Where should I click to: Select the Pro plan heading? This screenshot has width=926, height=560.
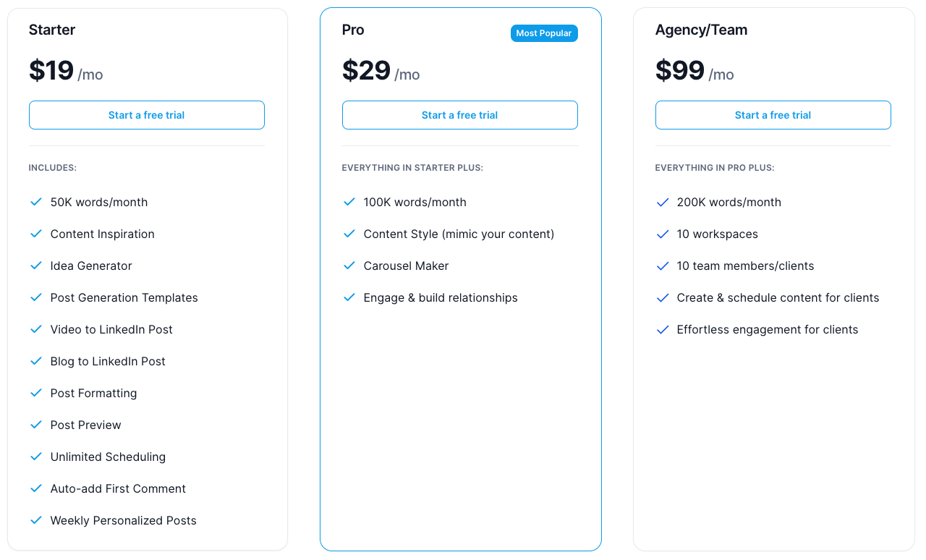click(x=353, y=30)
